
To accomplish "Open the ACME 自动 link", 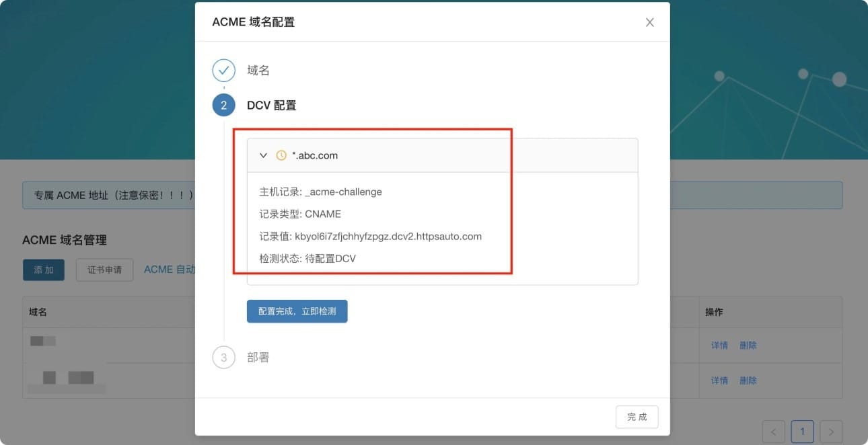I will tap(169, 270).
